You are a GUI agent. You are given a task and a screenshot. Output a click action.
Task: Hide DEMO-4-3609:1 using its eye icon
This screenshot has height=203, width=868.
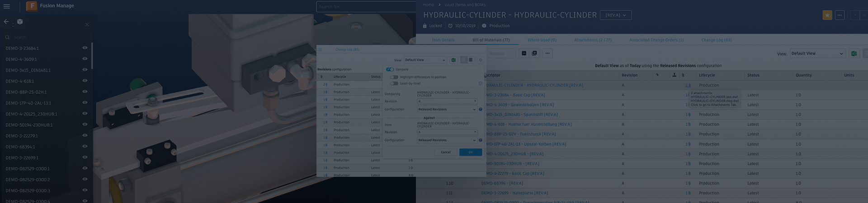tap(85, 59)
